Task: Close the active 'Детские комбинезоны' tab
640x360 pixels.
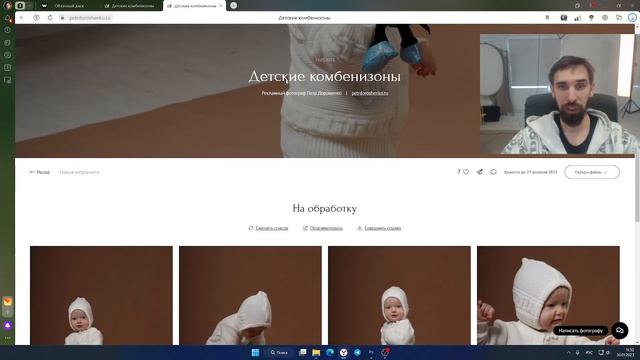Action: point(221,6)
